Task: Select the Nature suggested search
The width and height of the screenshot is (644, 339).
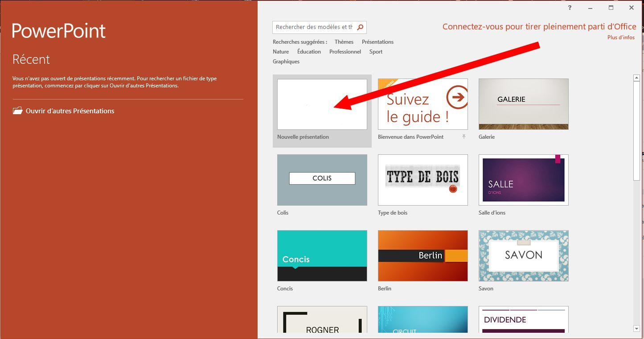Action: (281, 52)
